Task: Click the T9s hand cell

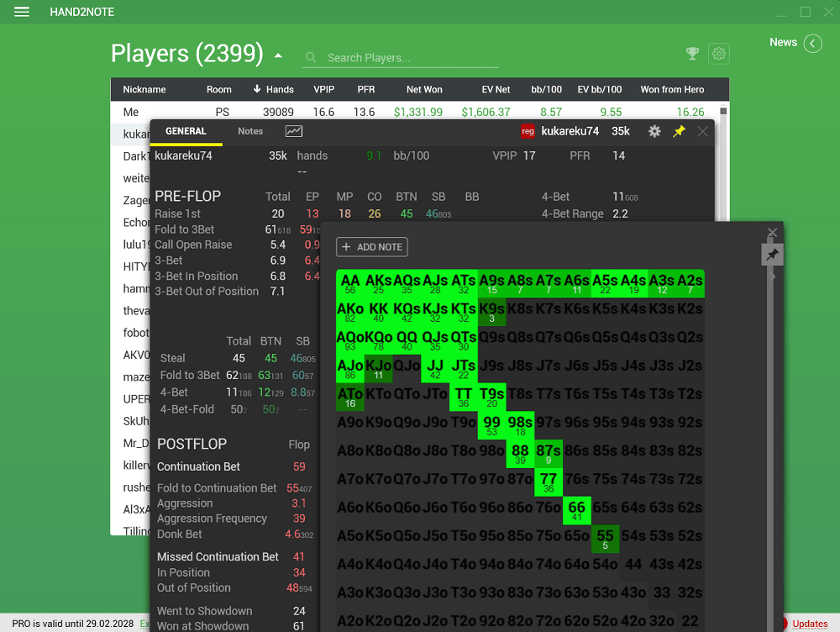Action: click(491, 397)
